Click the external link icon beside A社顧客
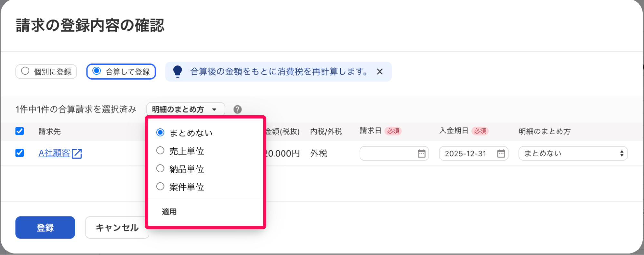644x255 pixels. coord(77,153)
